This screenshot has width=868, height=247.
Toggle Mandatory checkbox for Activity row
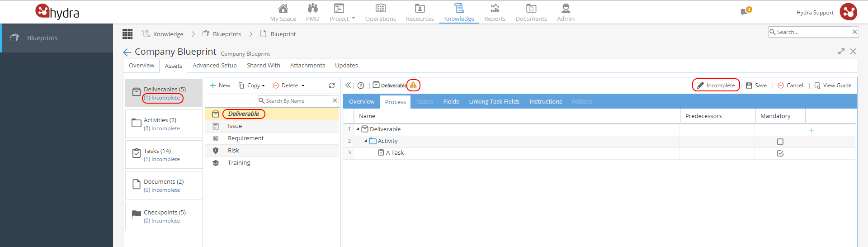pyautogui.click(x=780, y=142)
